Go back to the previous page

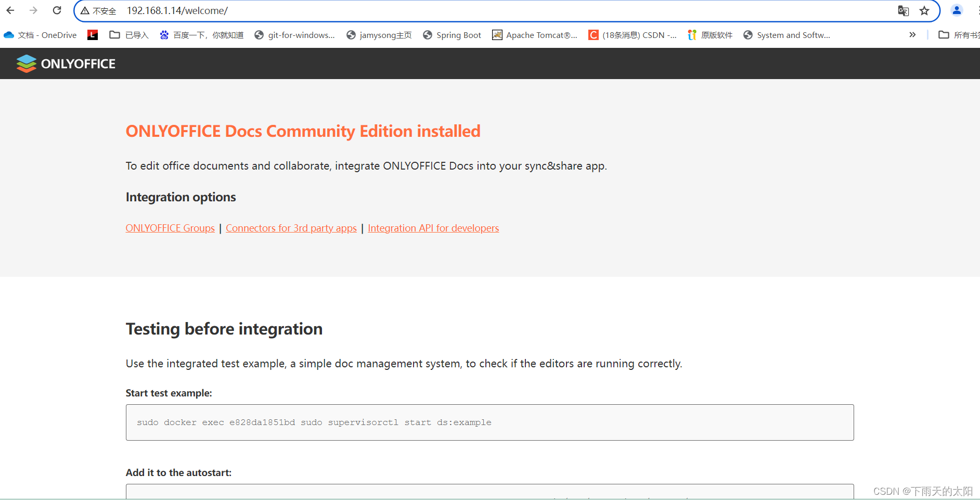10,10
